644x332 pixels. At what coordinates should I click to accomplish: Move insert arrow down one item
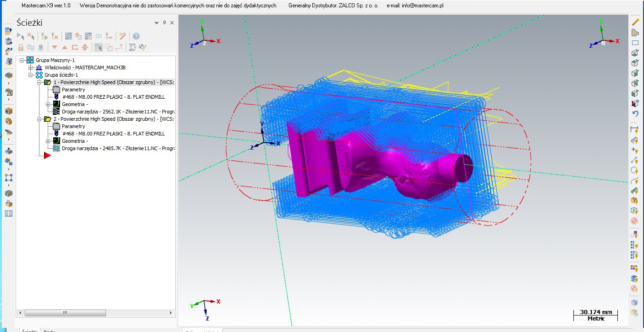point(55,47)
